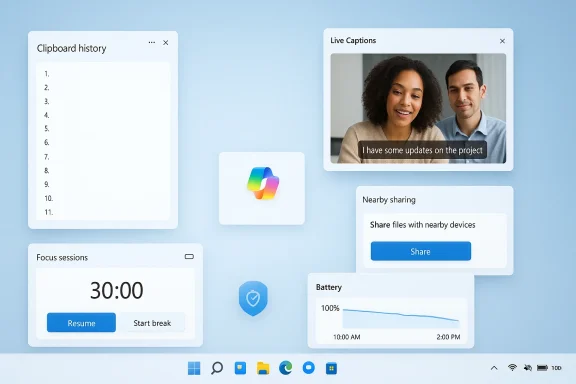Viewport: 576px width, 384px height.
Task: Click the Live Captions video thumbnail
Action: [418, 108]
